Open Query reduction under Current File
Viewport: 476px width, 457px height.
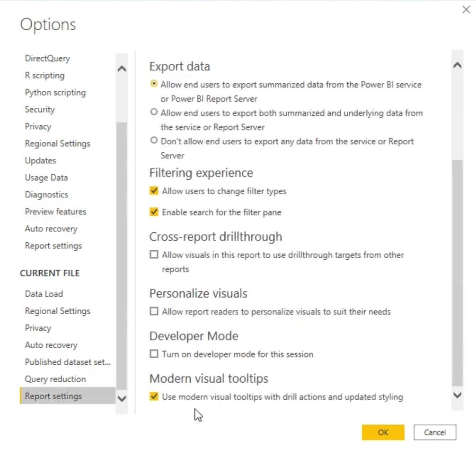(x=55, y=379)
